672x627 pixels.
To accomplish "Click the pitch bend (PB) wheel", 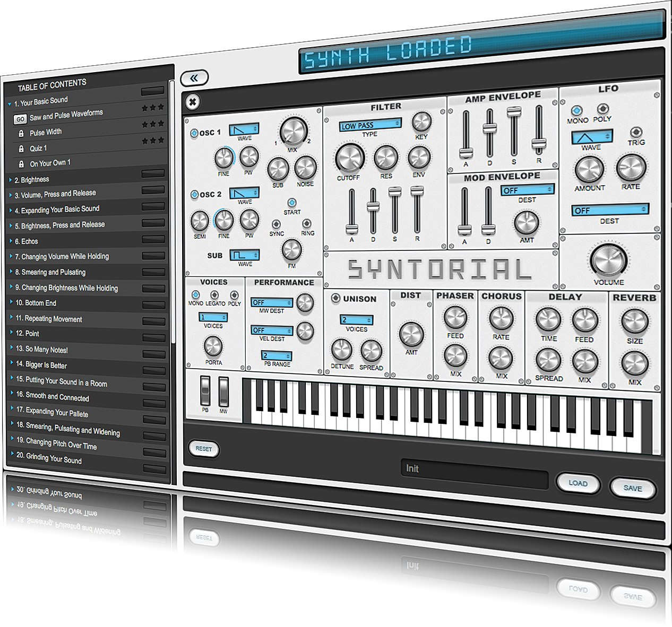I will (x=205, y=391).
